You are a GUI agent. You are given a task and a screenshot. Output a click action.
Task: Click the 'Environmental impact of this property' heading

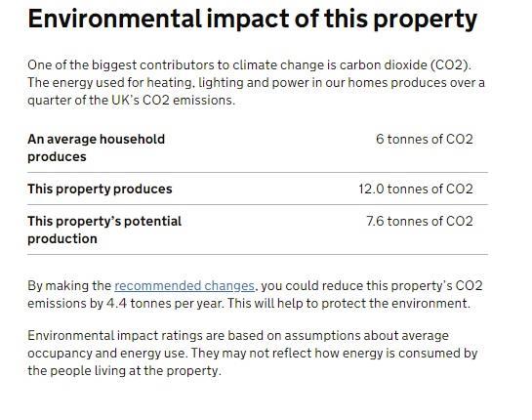pos(253,20)
